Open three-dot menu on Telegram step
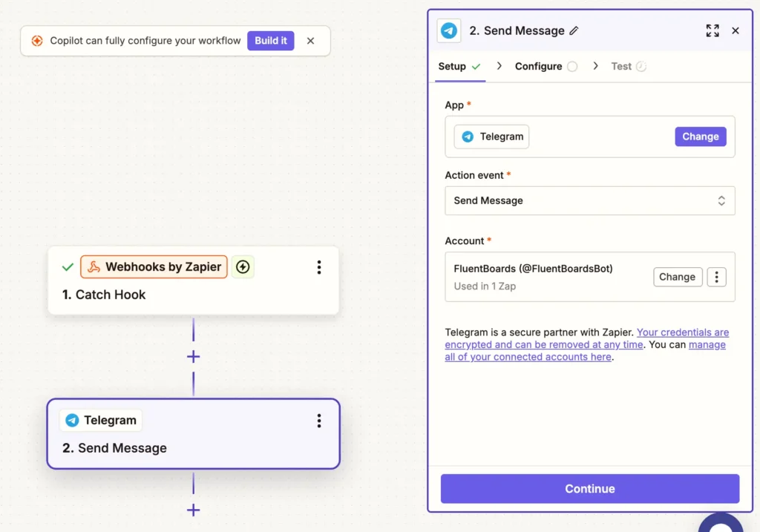The width and height of the screenshot is (760, 532). 319,421
